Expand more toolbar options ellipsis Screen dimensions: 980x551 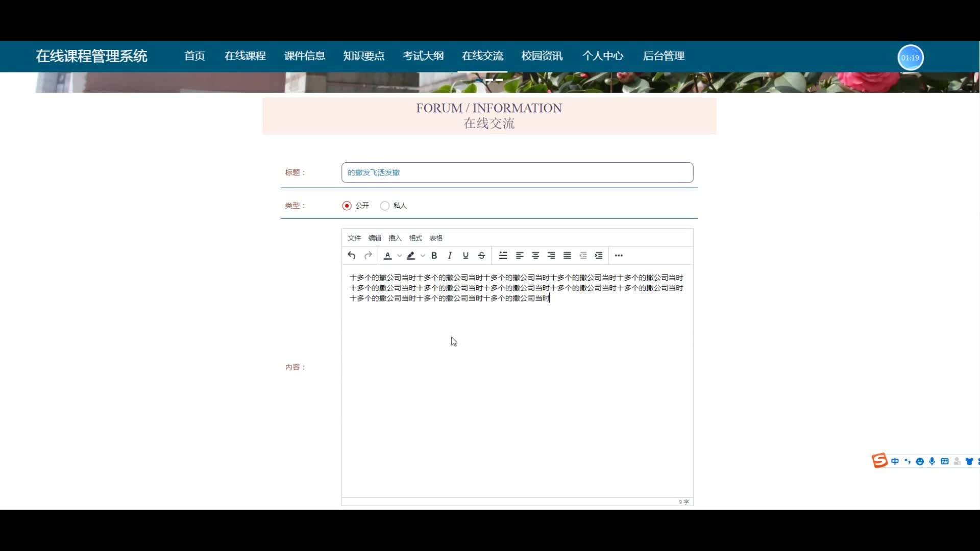(619, 256)
